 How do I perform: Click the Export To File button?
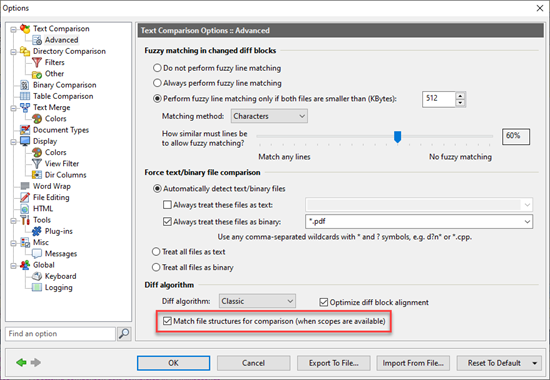pyautogui.click(x=334, y=363)
